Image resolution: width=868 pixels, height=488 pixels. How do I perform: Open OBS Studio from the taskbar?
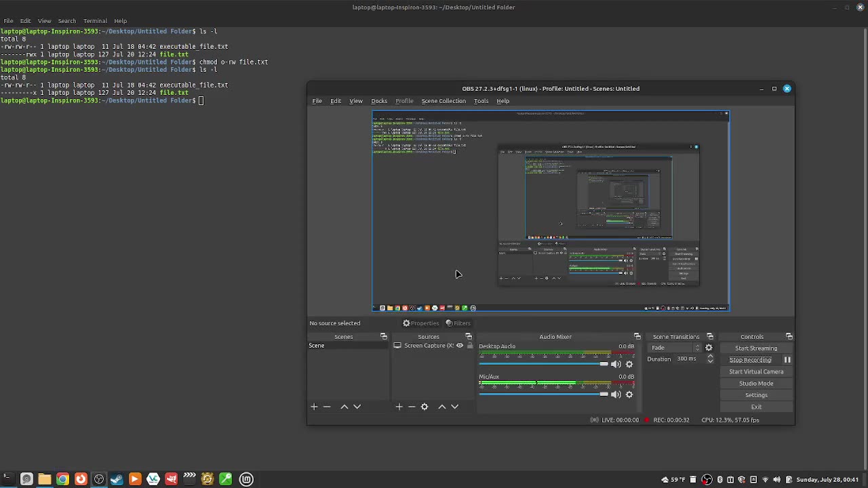pyautogui.click(x=99, y=479)
